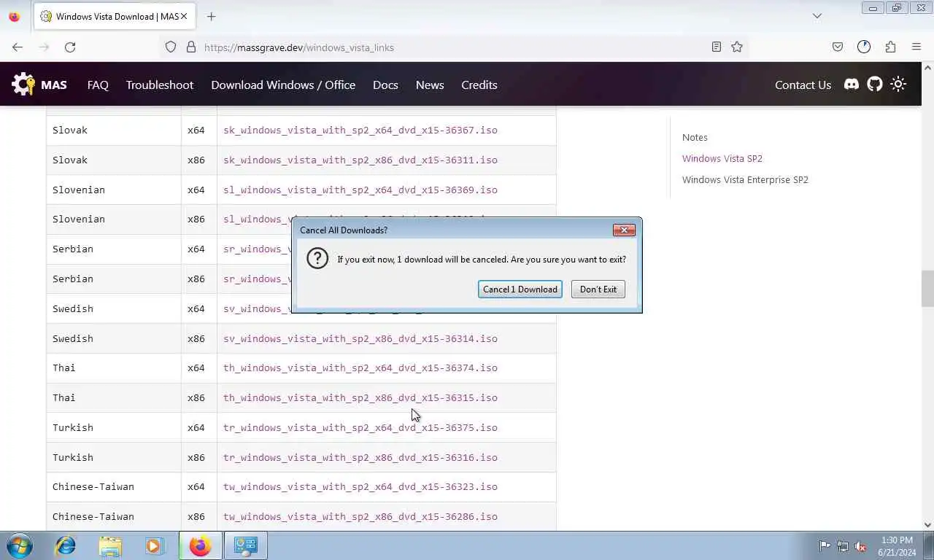Click the site padlock icon
934x560 pixels.
coord(191,47)
